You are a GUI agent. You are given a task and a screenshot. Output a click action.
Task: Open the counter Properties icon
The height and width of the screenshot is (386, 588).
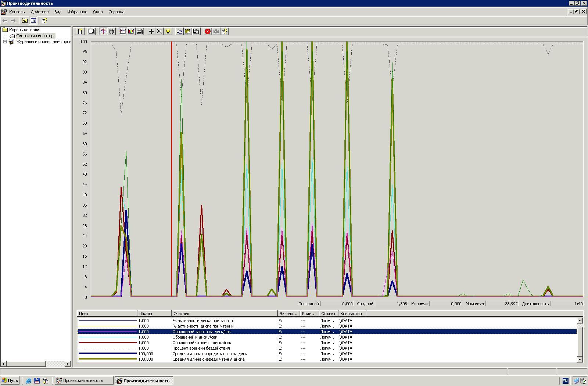pos(196,32)
